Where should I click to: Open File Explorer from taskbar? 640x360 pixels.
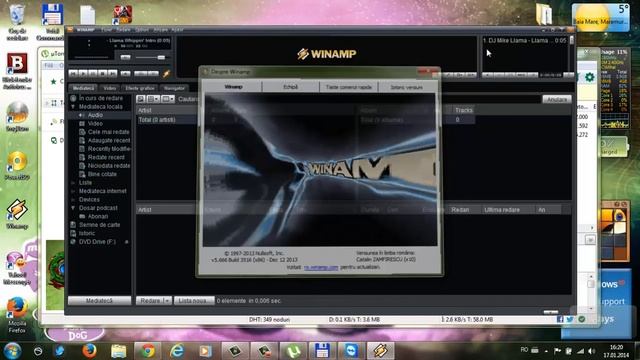118,351
